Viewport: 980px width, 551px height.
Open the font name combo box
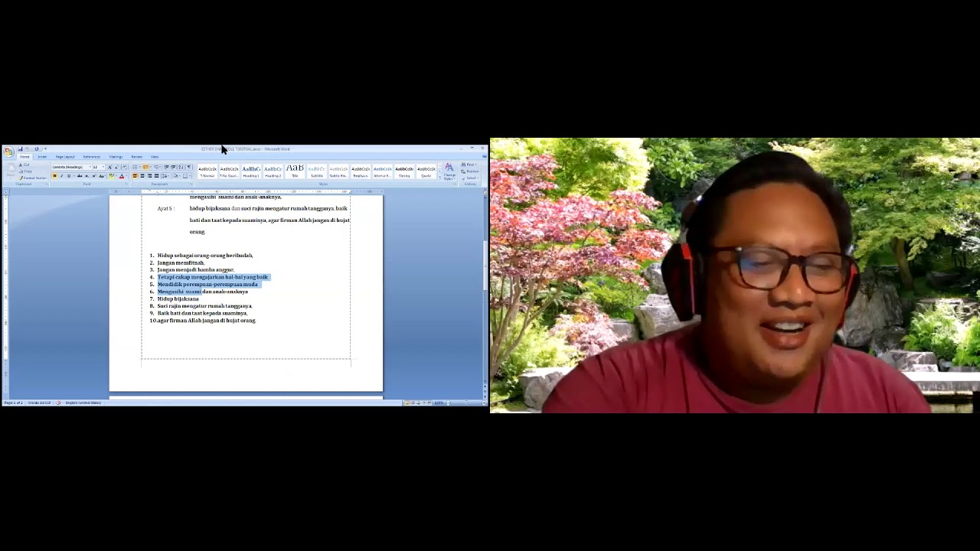(x=71, y=167)
